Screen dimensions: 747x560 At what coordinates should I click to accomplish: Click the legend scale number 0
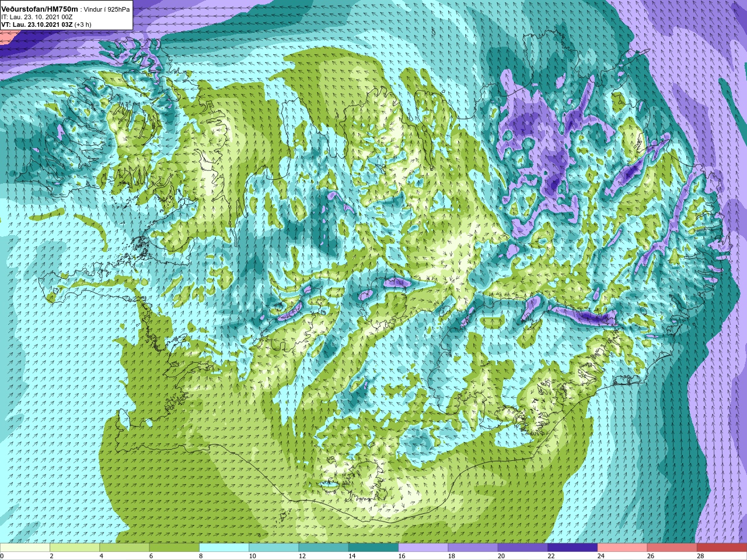2,556
